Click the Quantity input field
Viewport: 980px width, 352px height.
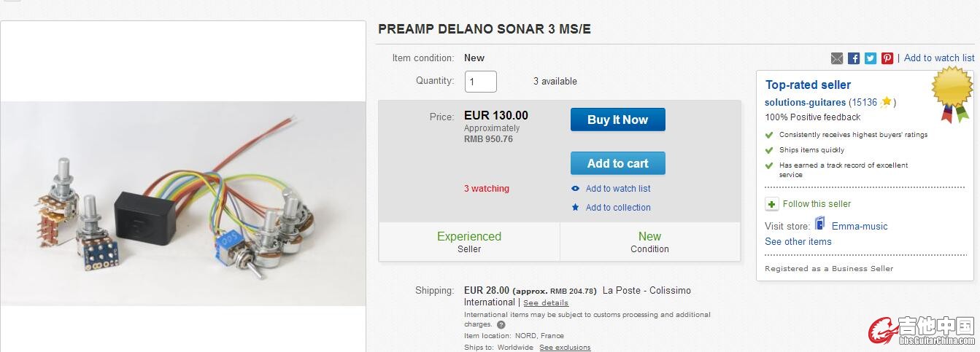click(481, 82)
